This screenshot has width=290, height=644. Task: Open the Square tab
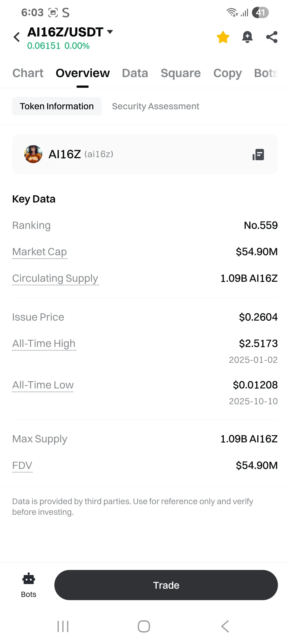(x=180, y=73)
